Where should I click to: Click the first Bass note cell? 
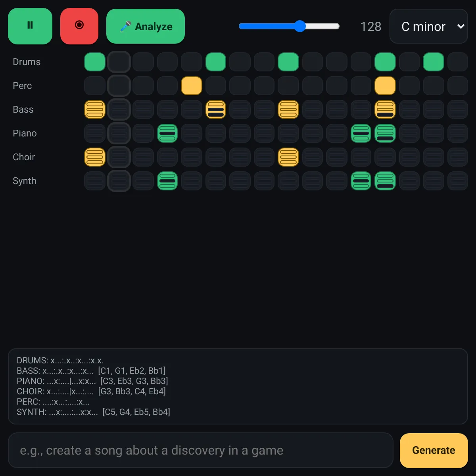[x=95, y=109]
